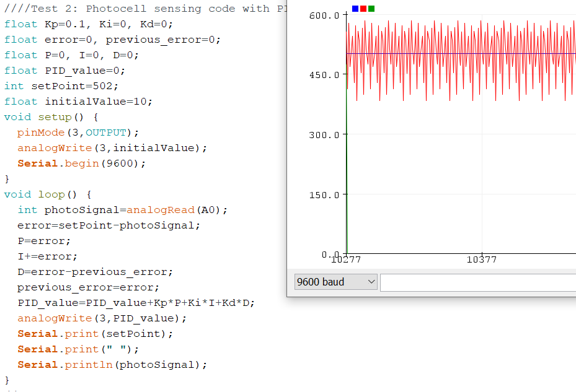
Task: Toggle the red series legend square
Action: 363,8
